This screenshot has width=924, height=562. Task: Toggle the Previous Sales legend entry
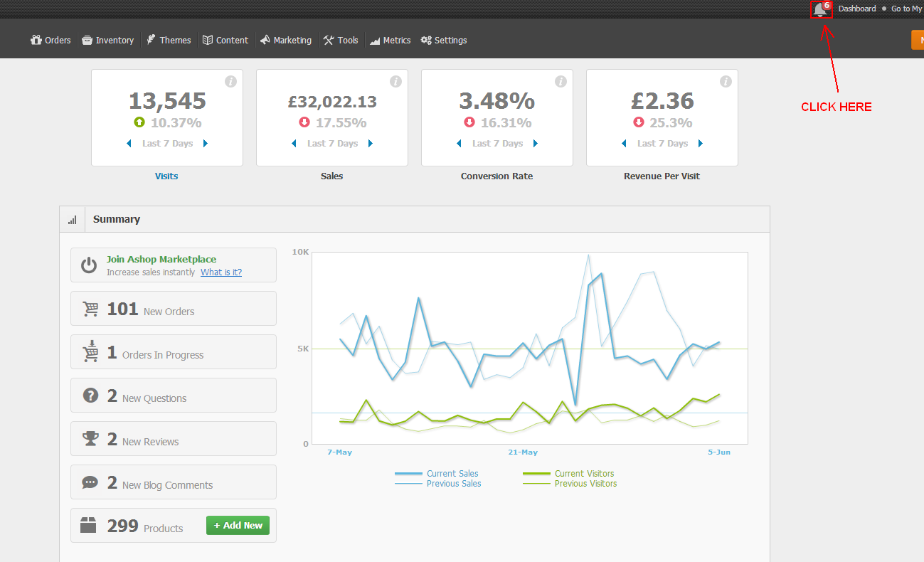click(x=438, y=484)
